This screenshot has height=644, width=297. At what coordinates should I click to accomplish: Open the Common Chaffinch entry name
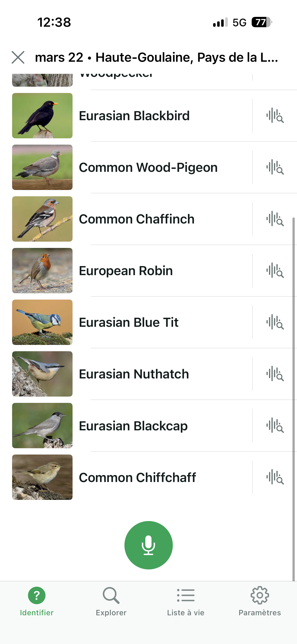(x=137, y=219)
